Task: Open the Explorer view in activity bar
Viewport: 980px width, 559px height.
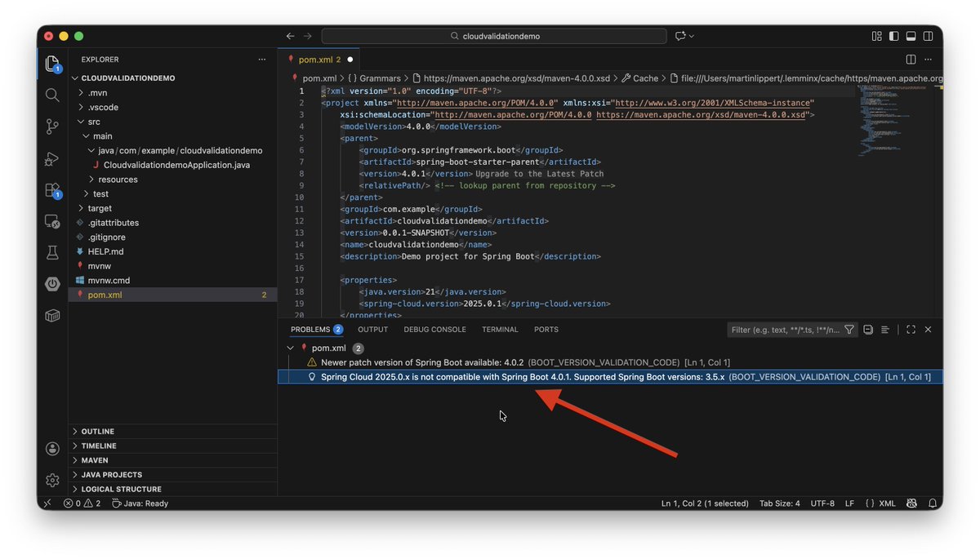Action: click(x=52, y=64)
